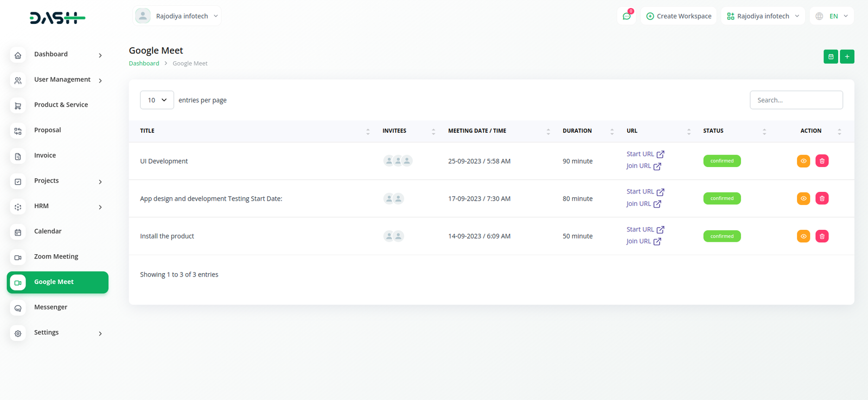This screenshot has width=868, height=400.
Task: Click the Dashboard breadcrumb link
Action: (144, 63)
